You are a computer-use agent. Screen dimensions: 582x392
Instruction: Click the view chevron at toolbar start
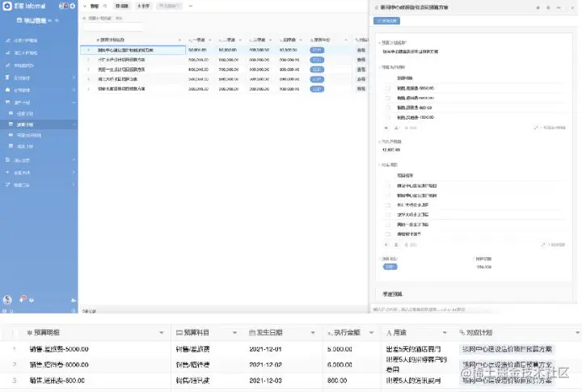click(x=85, y=6)
